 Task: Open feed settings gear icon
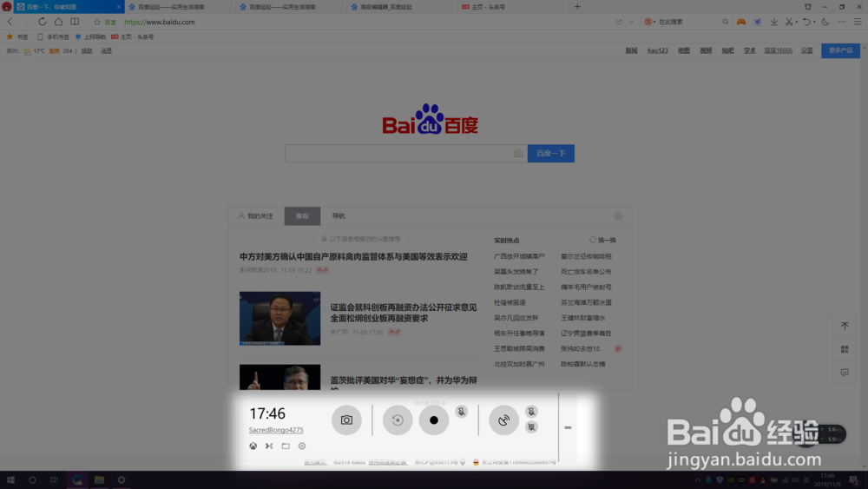pyautogui.click(x=618, y=216)
